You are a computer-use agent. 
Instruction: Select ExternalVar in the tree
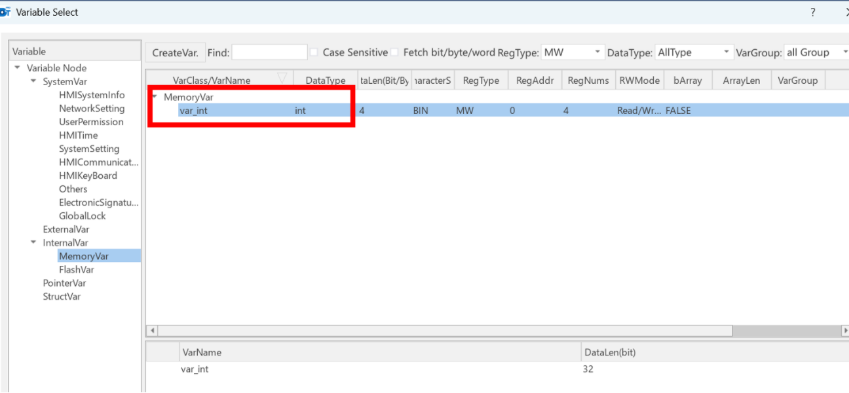(66, 229)
